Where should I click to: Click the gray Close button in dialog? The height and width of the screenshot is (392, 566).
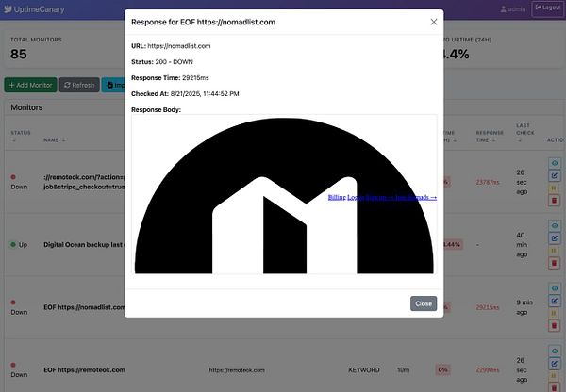423,303
